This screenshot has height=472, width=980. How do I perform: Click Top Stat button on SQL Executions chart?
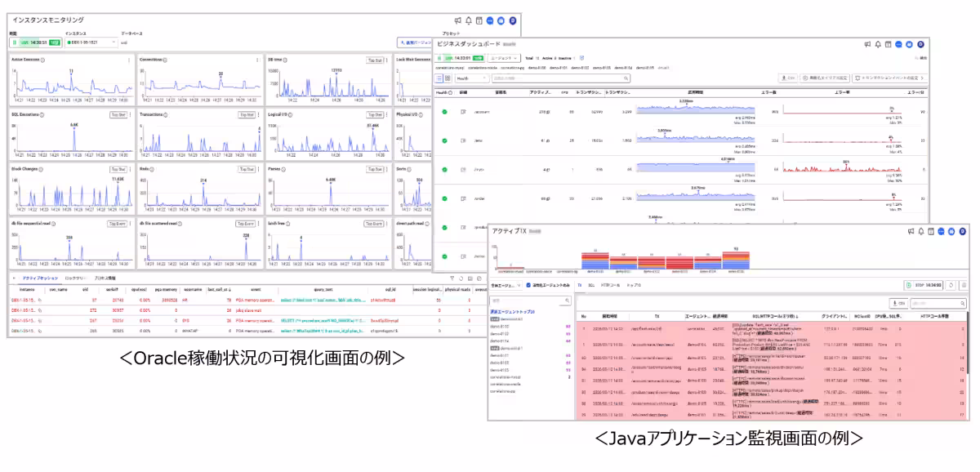point(118,115)
